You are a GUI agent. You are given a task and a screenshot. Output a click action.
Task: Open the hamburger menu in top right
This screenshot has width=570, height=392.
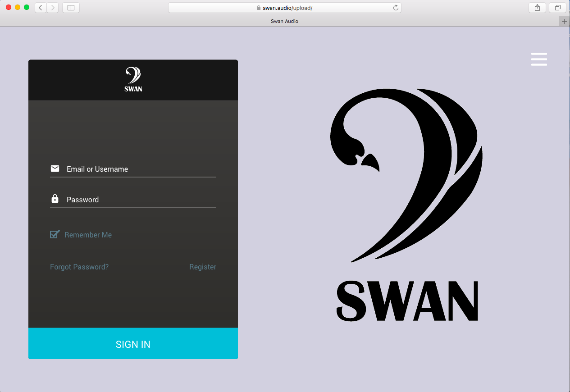[x=539, y=59]
